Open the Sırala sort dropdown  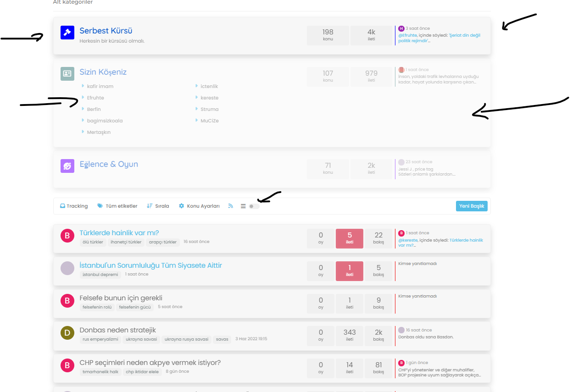(158, 206)
